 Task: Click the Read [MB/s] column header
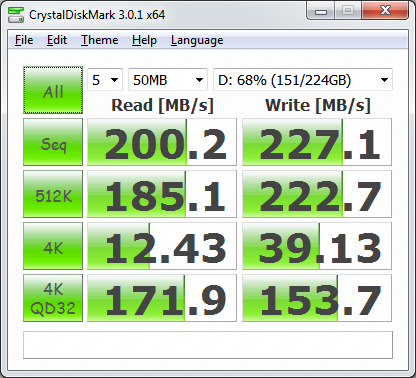162,105
